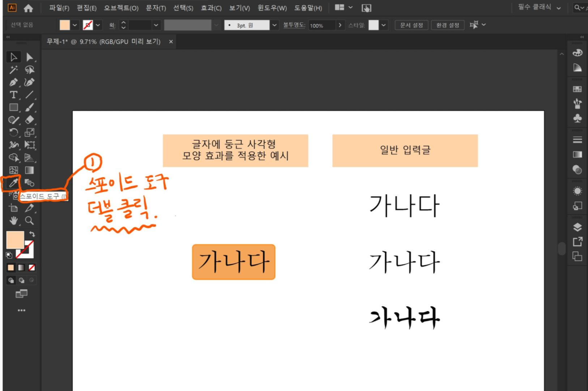Viewport: 588px width, 391px height.
Task: Open the Swatches panel on the right
Action: (578, 89)
